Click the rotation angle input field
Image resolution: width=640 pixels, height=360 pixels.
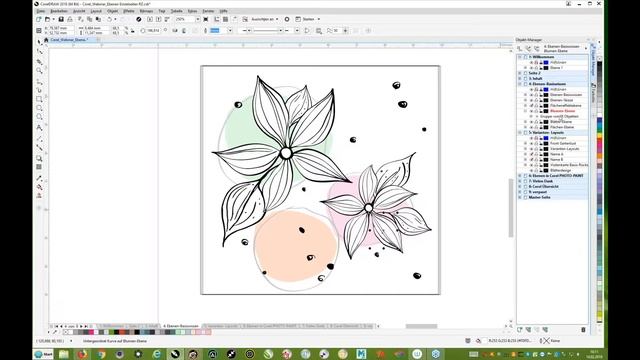[x=153, y=31]
